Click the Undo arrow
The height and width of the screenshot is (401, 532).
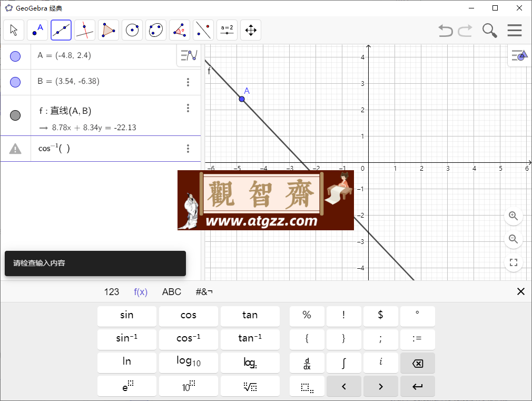446,31
